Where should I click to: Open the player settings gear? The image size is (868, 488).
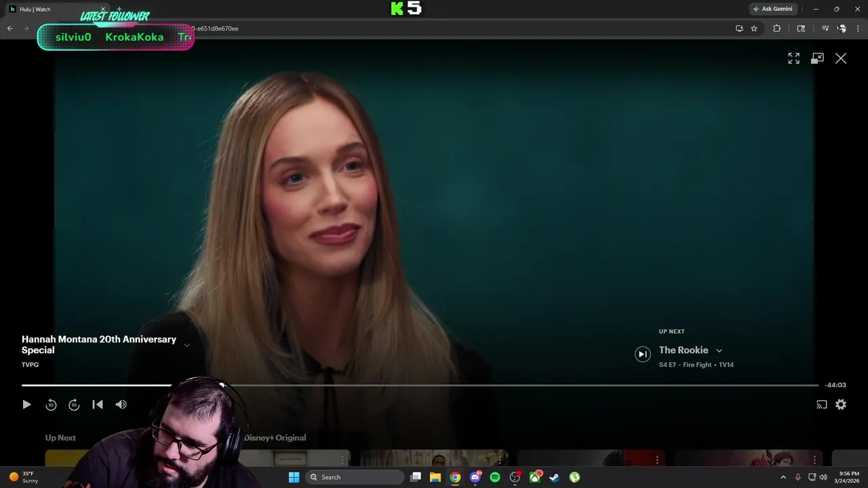pyautogui.click(x=841, y=405)
